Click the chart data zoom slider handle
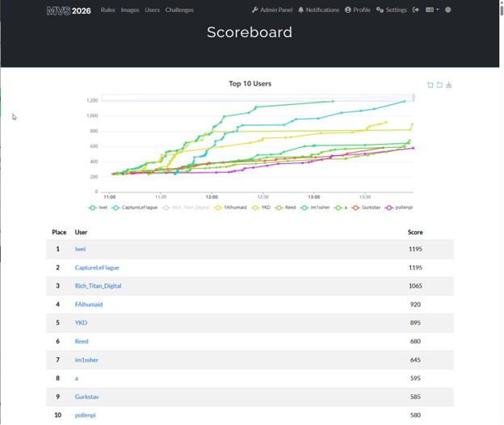 [414, 98]
